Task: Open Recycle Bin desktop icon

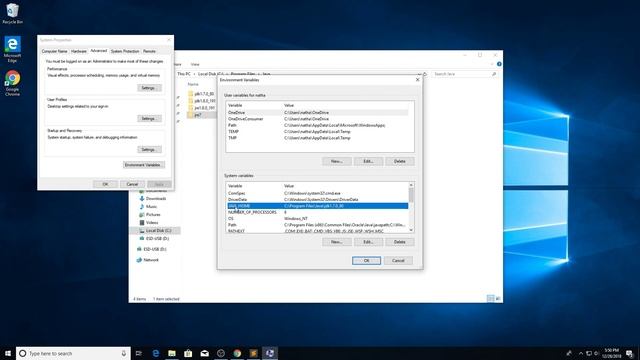Action: pyautogui.click(x=12, y=13)
